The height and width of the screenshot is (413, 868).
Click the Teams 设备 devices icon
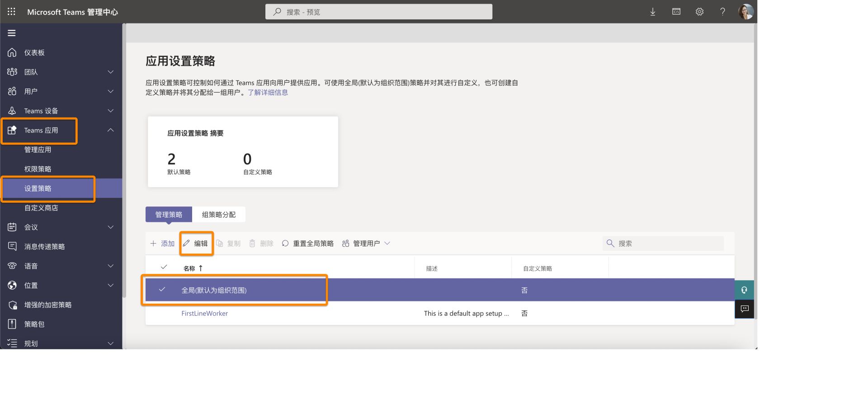[x=12, y=111]
